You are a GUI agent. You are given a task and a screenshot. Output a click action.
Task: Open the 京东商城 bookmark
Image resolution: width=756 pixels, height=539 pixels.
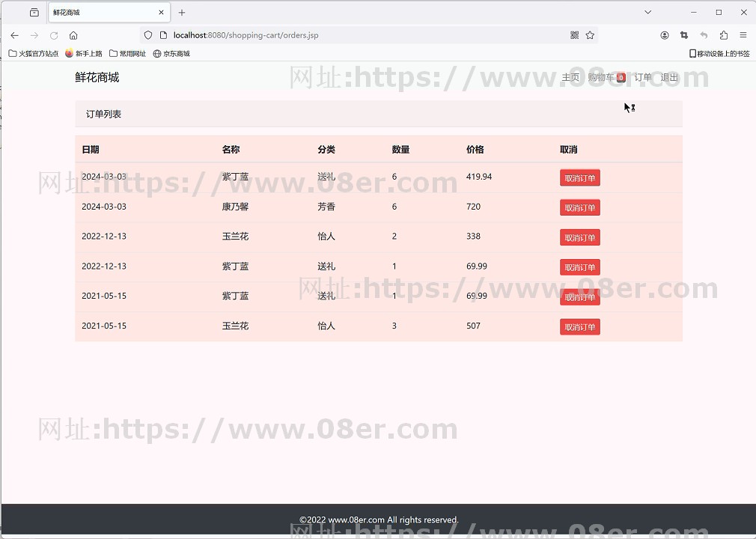171,53
